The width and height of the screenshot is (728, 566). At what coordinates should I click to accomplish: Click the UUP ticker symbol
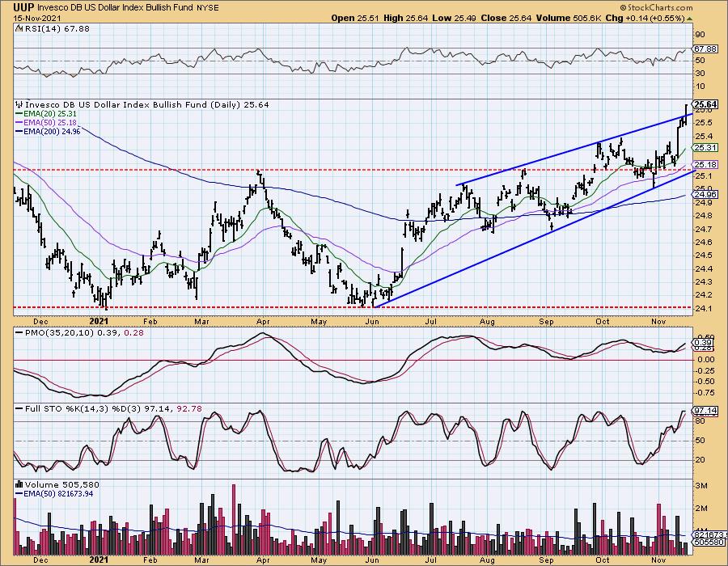tap(23, 7)
